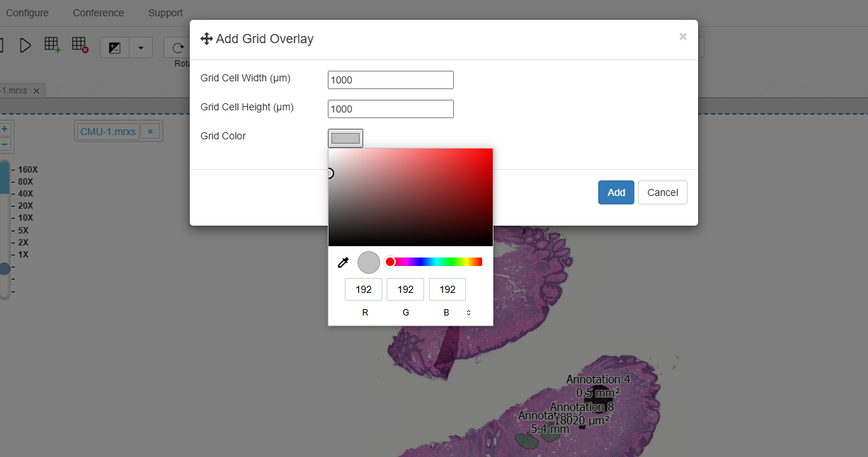
Task: Click the brightness/contrast adjustment icon
Action: [115, 47]
